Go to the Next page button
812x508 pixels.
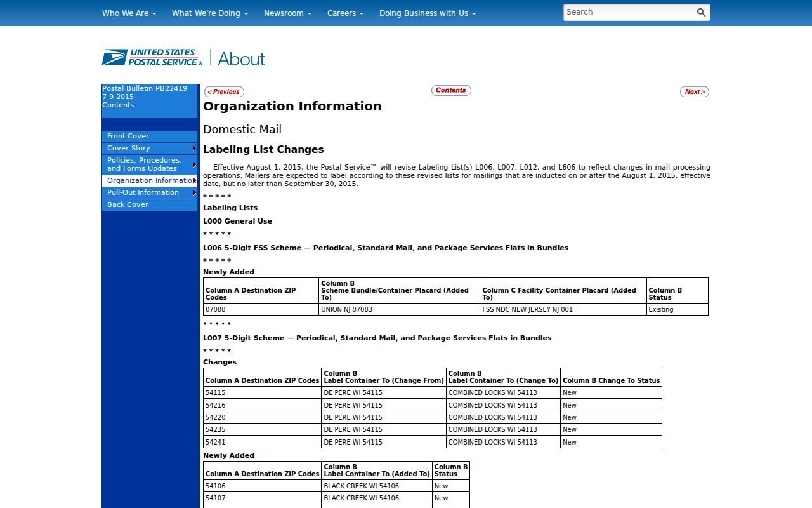coord(695,92)
